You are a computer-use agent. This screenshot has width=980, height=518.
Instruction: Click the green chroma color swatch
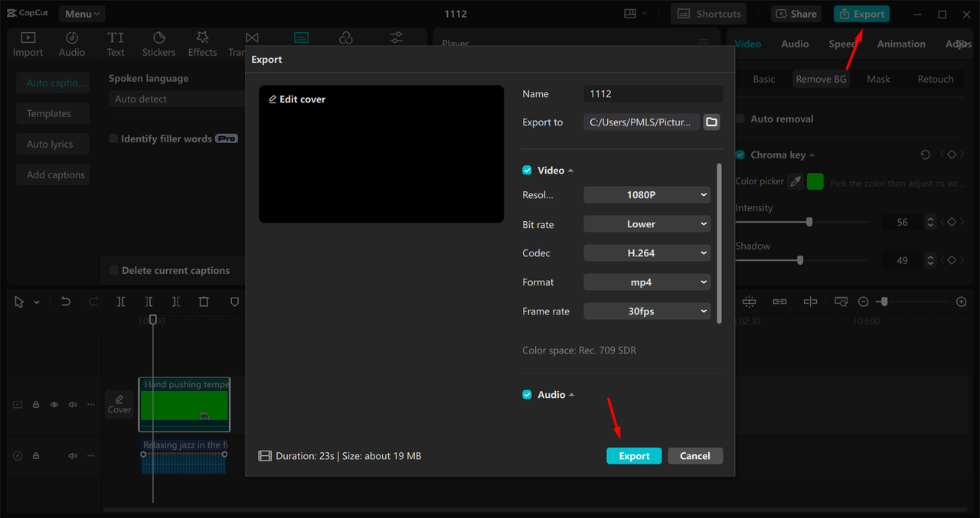click(x=815, y=182)
